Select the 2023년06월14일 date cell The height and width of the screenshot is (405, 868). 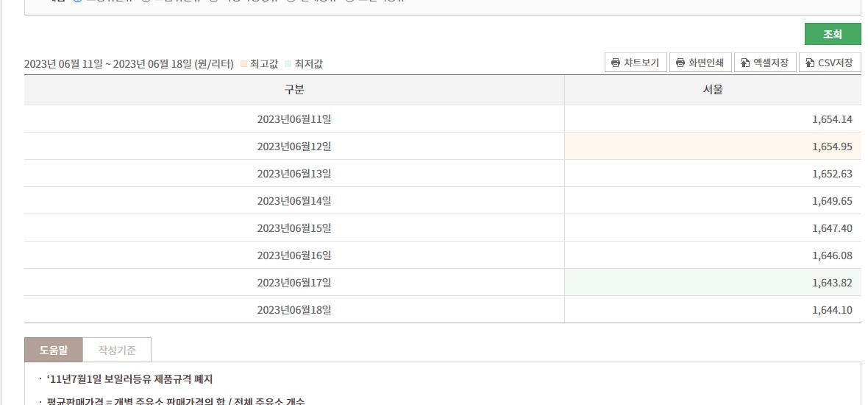point(294,200)
